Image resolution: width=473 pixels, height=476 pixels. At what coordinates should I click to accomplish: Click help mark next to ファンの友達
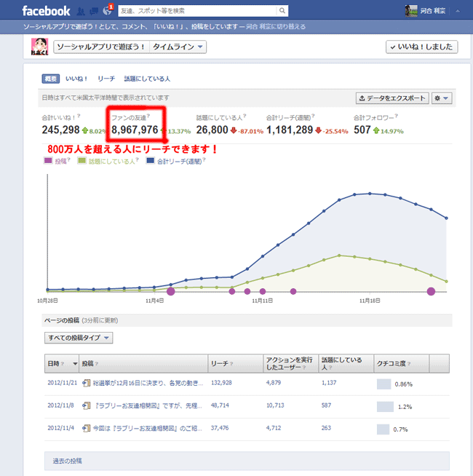coord(148,116)
